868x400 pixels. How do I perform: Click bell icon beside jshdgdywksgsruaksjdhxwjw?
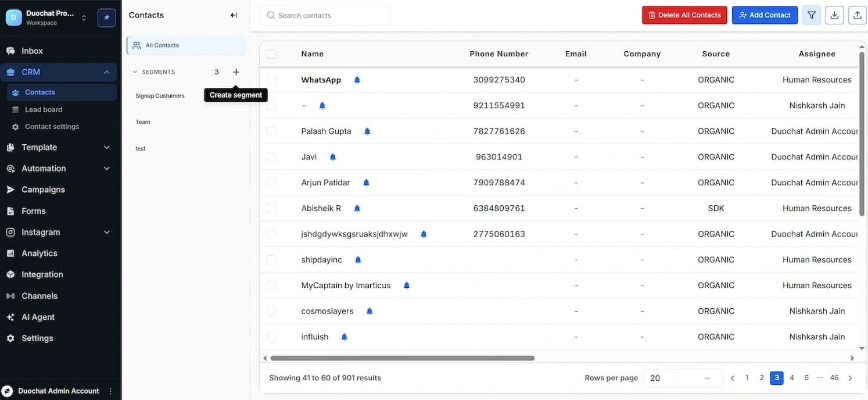click(424, 234)
